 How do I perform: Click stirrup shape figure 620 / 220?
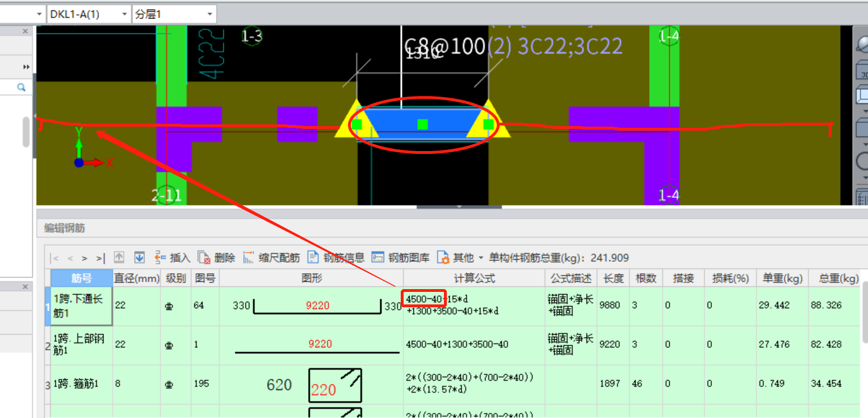coord(314,385)
